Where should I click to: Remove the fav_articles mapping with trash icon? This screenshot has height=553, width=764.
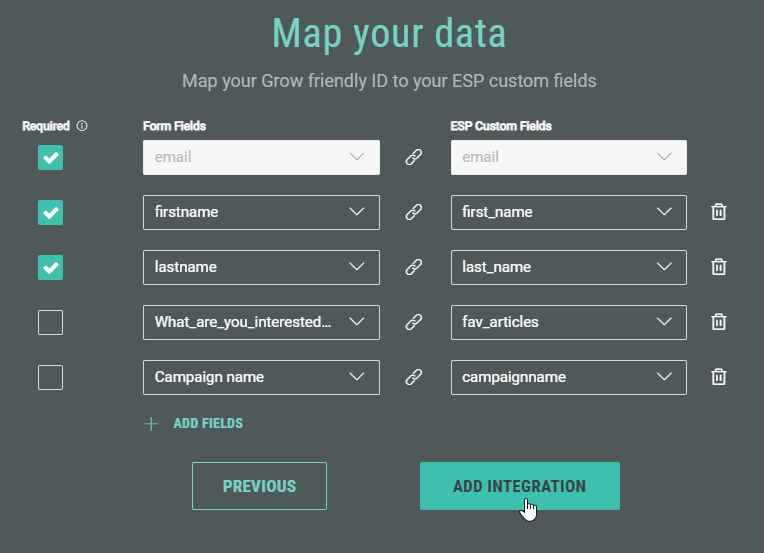(x=718, y=322)
